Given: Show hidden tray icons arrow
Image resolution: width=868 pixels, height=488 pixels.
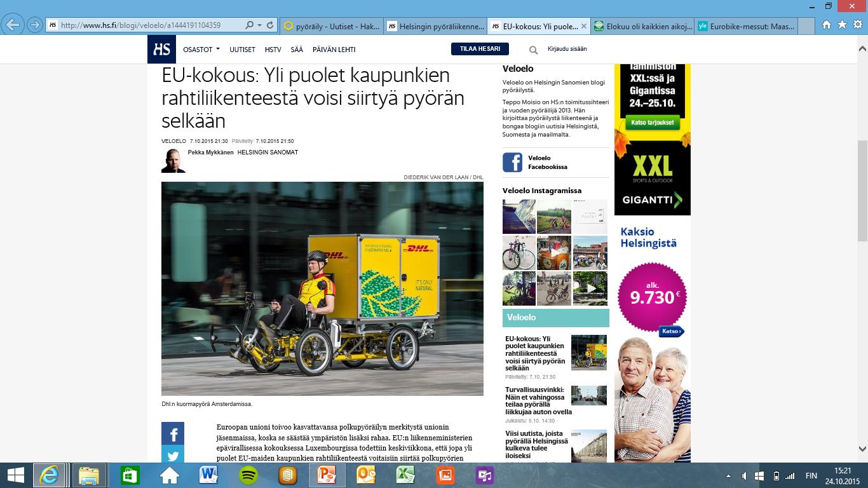Looking at the screenshot, I should [x=728, y=475].
